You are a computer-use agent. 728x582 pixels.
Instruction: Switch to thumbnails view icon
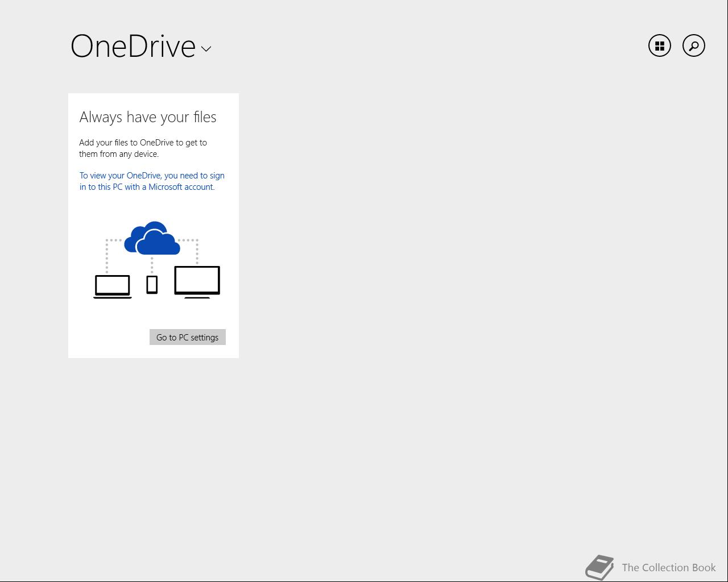coord(660,45)
